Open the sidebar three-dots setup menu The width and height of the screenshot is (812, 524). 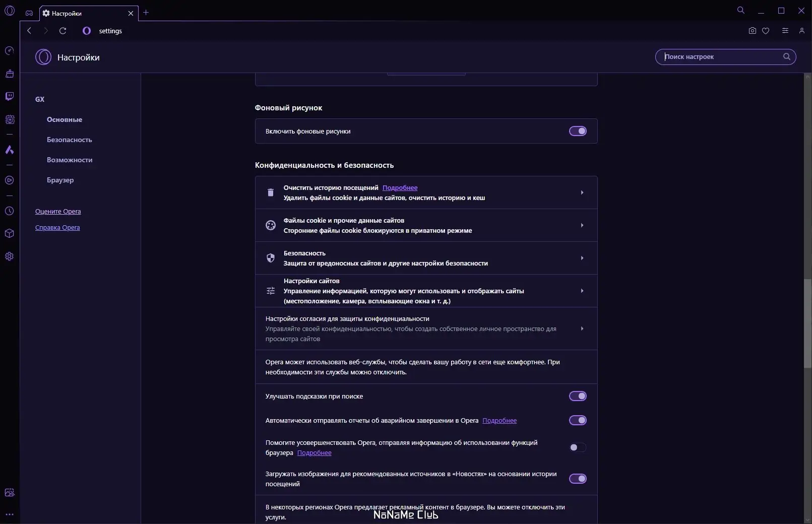point(9,514)
